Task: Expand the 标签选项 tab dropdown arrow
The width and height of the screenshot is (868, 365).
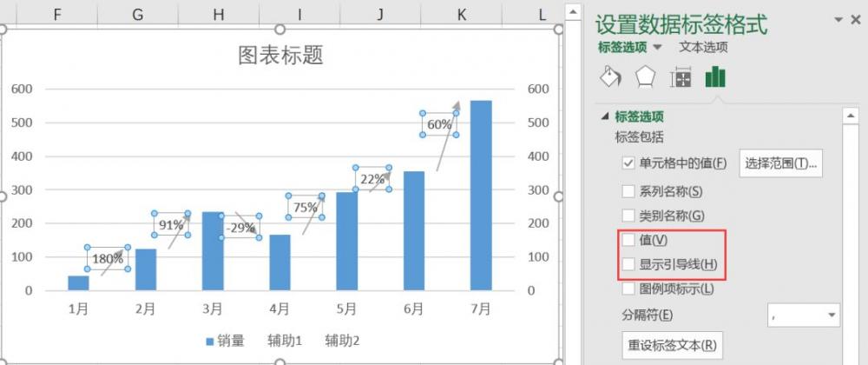Action: click(657, 48)
